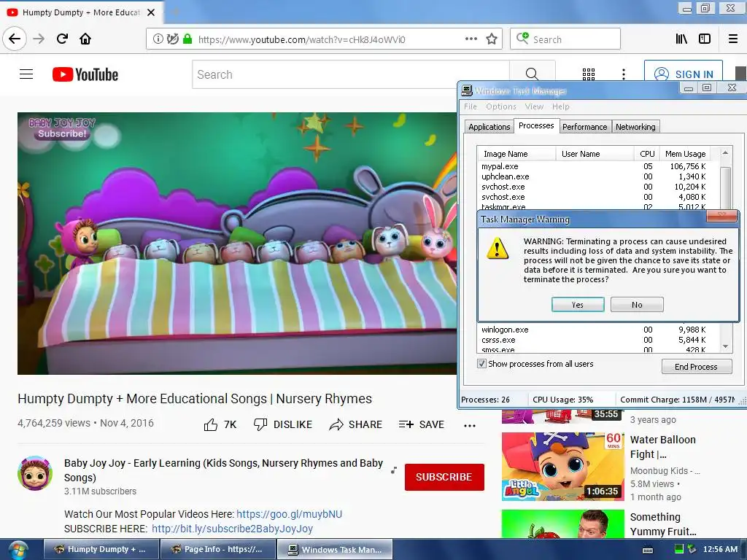The width and height of the screenshot is (747, 560).
Task: Click Windows Task Manager taskbar button
Action: tap(336, 550)
